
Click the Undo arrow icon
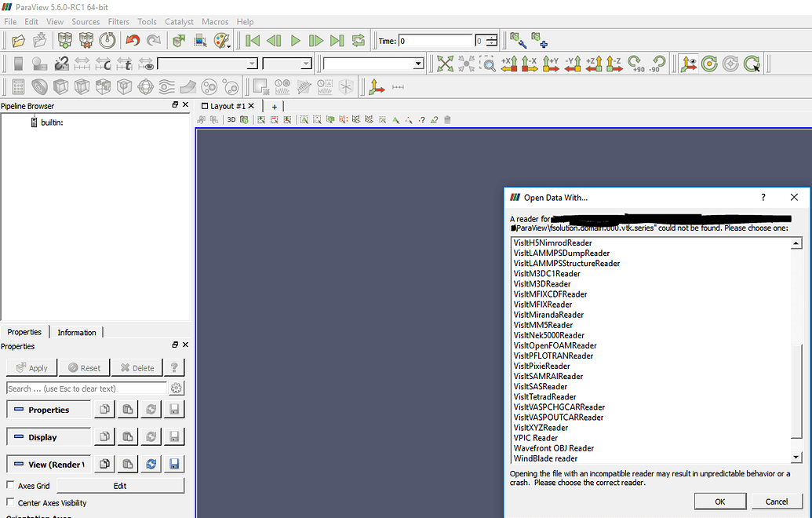(133, 40)
